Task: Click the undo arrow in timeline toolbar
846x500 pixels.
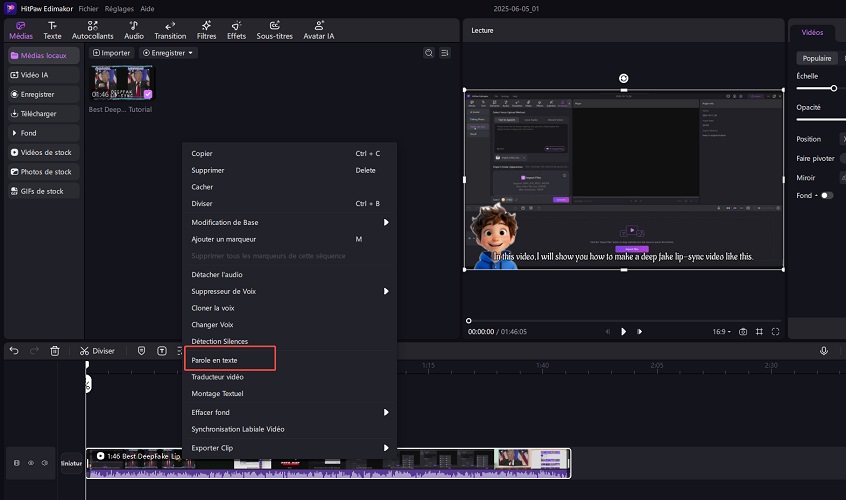Action: 14,351
